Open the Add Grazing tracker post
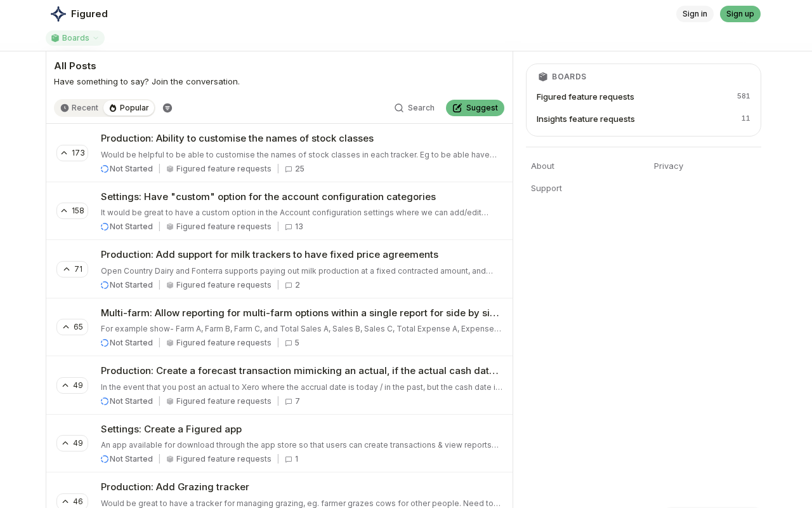Screen dimensions: 812x508 pyautogui.click(x=175, y=487)
